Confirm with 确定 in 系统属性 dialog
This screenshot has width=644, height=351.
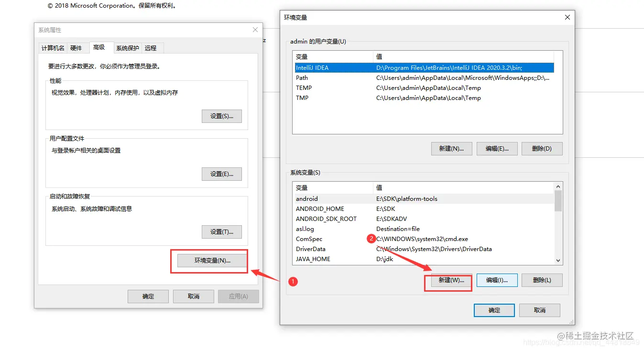(148, 296)
